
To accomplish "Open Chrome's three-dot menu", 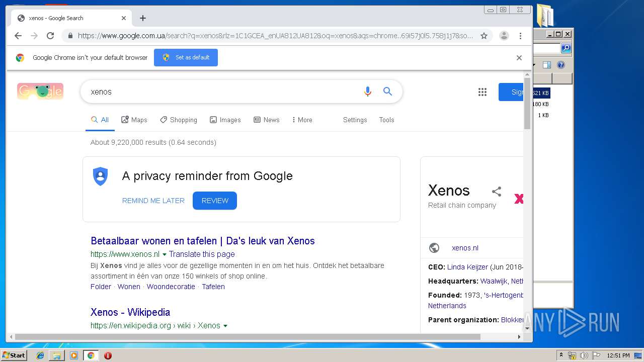I will point(520,36).
